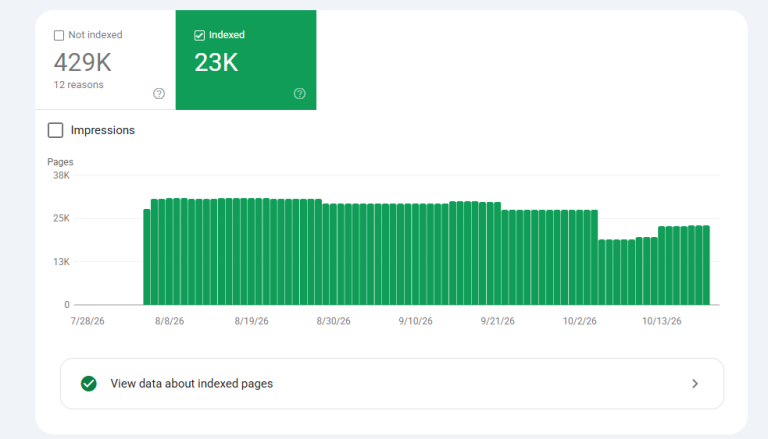Image resolution: width=768 pixels, height=439 pixels.
Task: Click the 7/28/26 date label
Action: click(88, 321)
